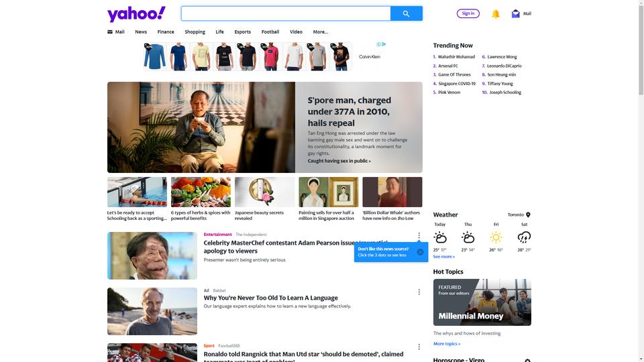Open Schooling swimmer thumbnail story
This screenshot has height=362, width=644.
137,192
